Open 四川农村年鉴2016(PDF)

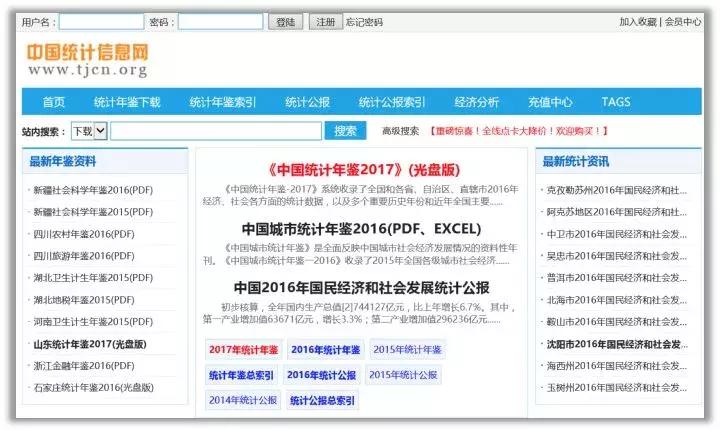(84, 234)
